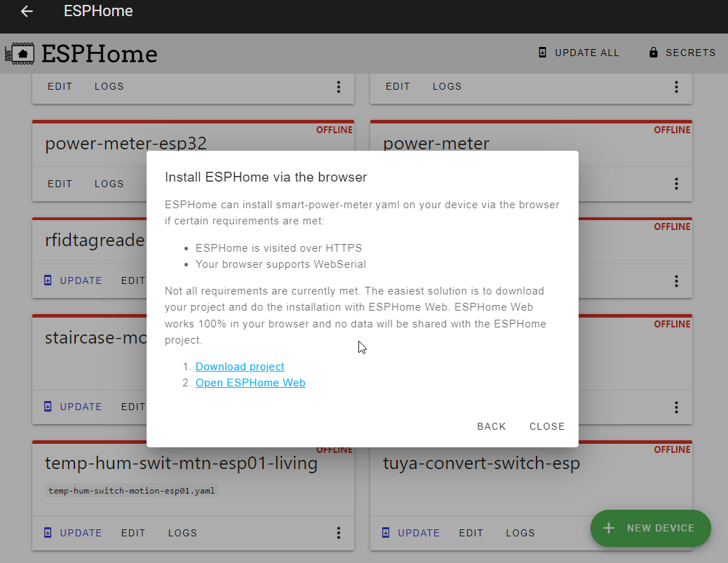Click EDIT on the top-left partially visible card

(60, 87)
